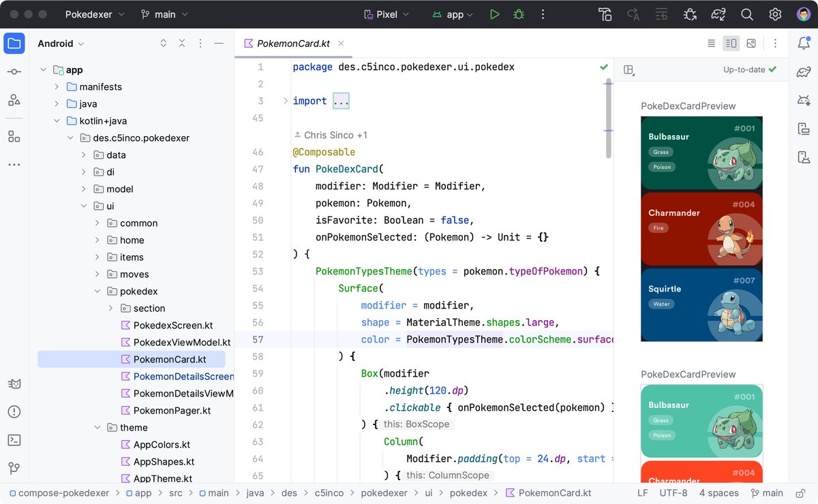The width and height of the screenshot is (818, 504).
Task: Open editor tab more options menu
Action: (775, 44)
